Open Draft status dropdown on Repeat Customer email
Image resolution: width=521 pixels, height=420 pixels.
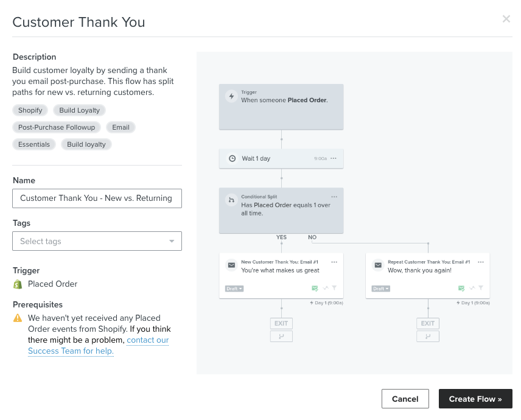[381, 289]
